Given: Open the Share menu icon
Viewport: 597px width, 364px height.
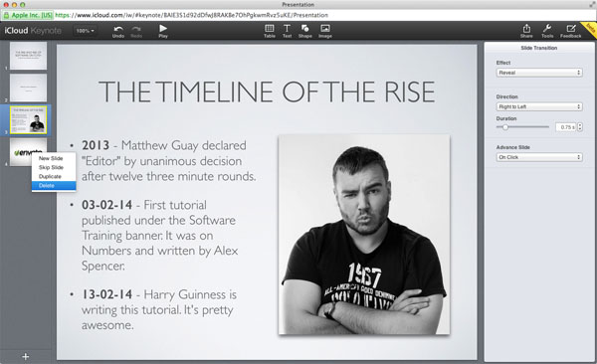Looking at the screenshot, I should click(x=526, y=31).
